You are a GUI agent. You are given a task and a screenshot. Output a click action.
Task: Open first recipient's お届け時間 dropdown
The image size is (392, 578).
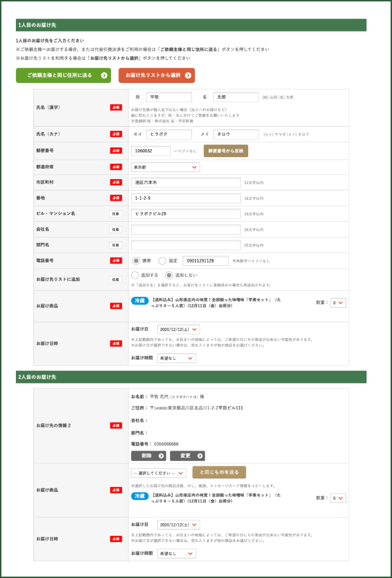[177, 358]
